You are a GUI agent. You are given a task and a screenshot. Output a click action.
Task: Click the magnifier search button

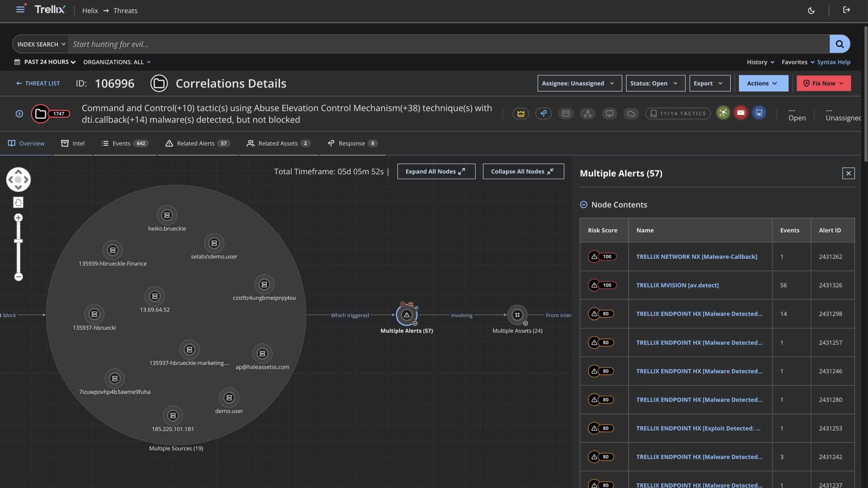[839, 44]
